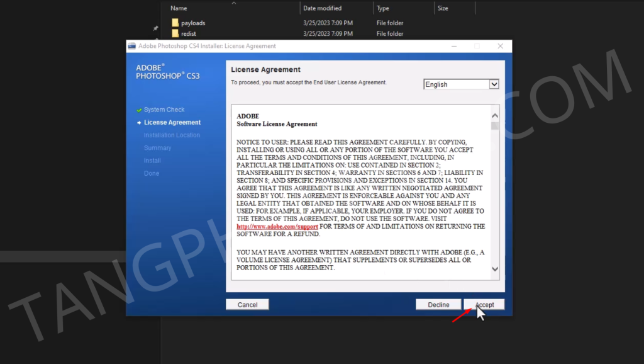
Task: Click the Size column header
Action: (443, 8)
